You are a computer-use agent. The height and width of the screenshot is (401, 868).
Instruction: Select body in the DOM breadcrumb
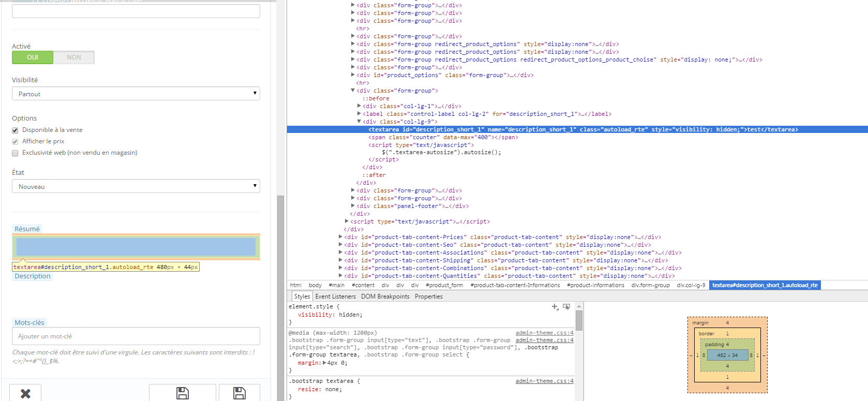(315, 285)
